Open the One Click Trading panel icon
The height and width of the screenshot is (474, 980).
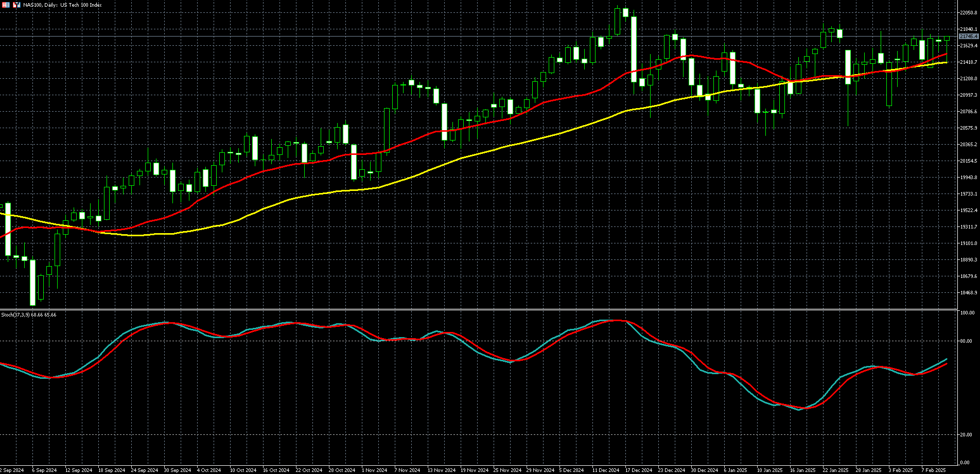click(6, 5)
